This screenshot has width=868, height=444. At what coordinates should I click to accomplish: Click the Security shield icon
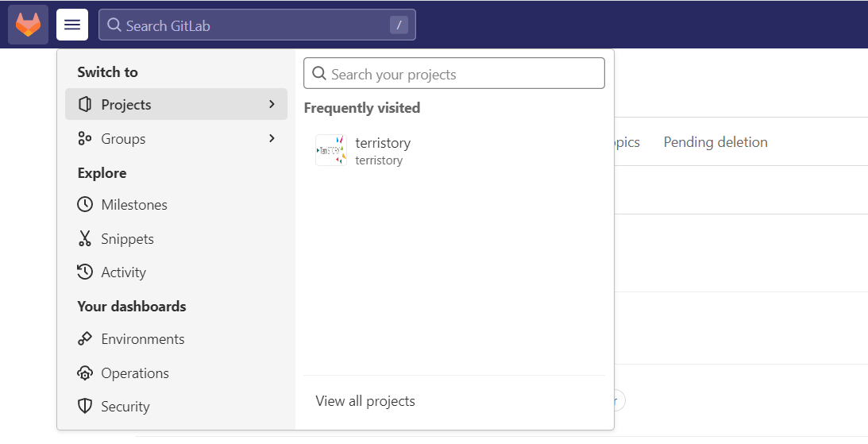85,407
